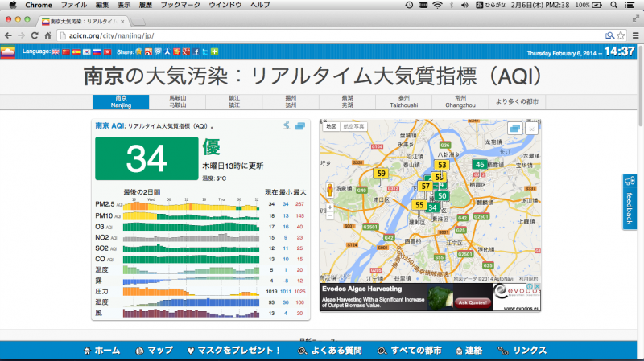
Task: Expand より多くの都市 city list
Action: pos(517,101)
